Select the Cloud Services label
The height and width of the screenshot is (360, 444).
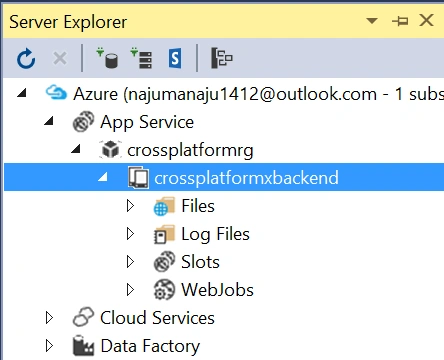pos(157,318)
